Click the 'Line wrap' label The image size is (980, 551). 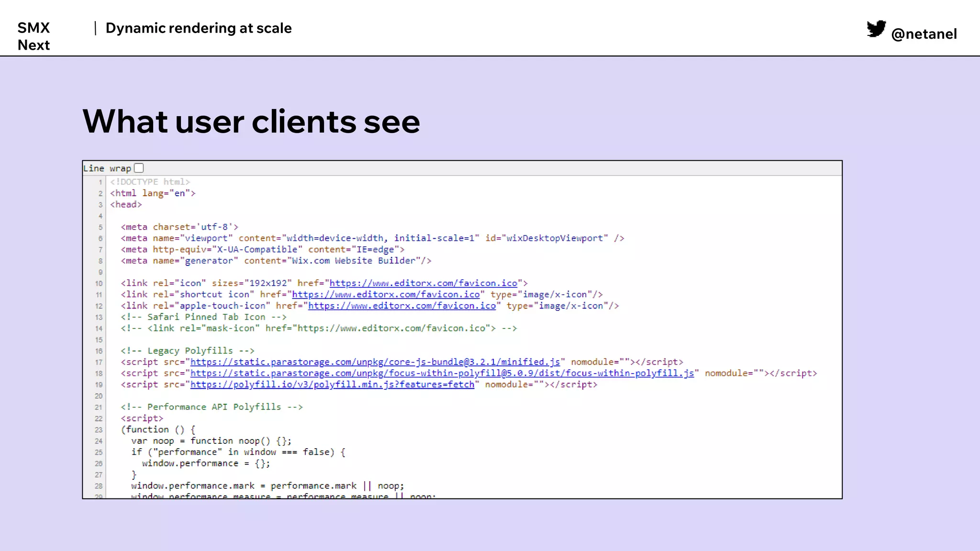click(107, 168)
